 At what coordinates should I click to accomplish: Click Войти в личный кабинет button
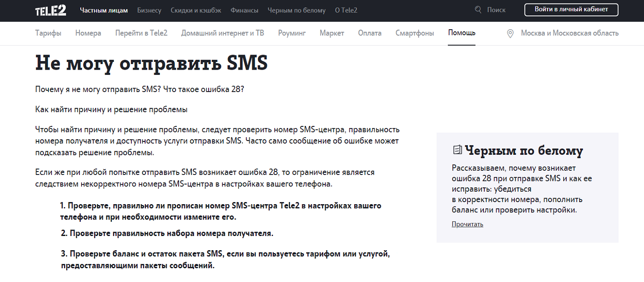571,9
